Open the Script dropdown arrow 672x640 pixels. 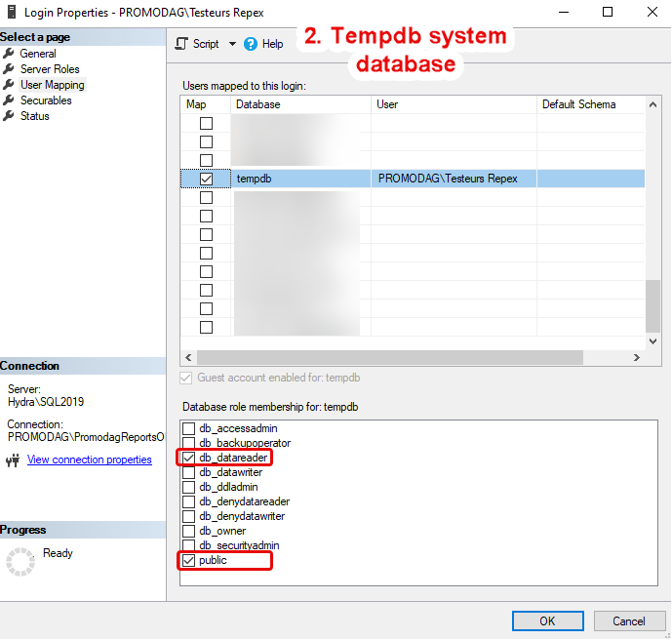[x=232, y=44]
